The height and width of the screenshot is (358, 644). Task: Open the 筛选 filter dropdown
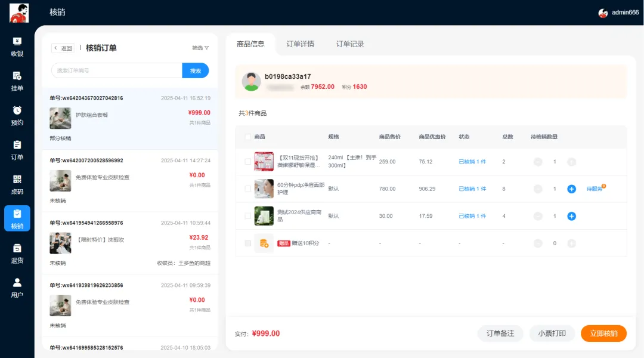(x=200, y=48)
